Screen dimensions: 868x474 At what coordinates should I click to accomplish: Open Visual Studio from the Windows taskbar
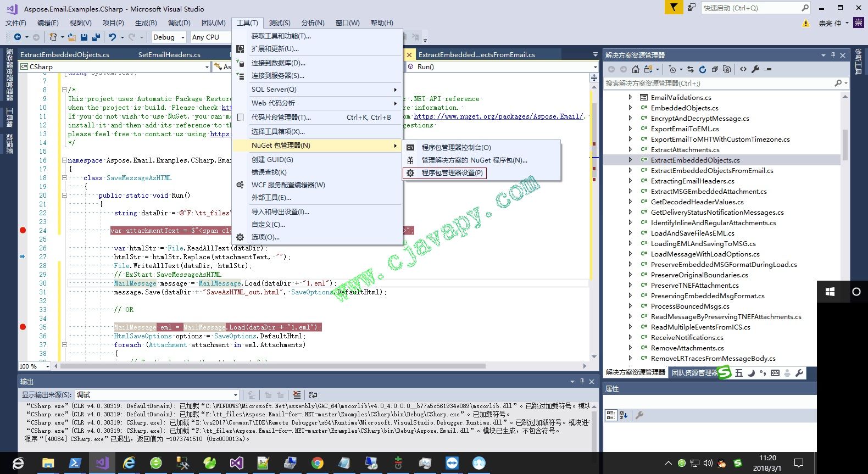pos(102,463)
